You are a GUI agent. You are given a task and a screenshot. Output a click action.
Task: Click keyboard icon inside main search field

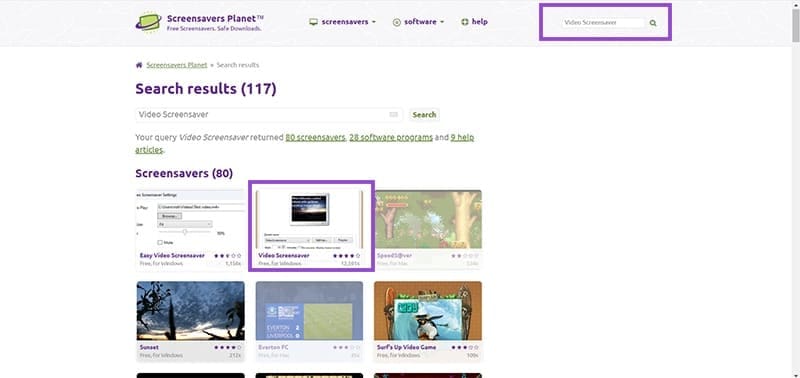[x=393, y=115]
